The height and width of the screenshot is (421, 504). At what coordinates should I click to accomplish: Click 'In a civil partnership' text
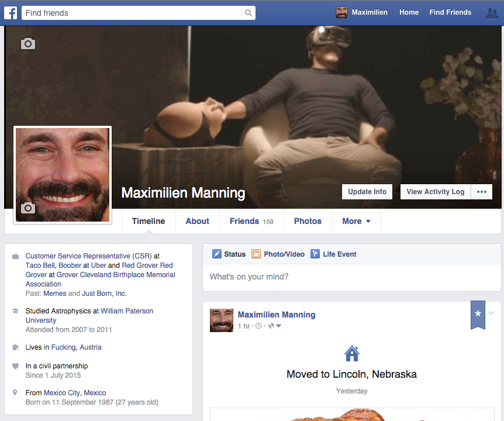(x=57, y=366)
